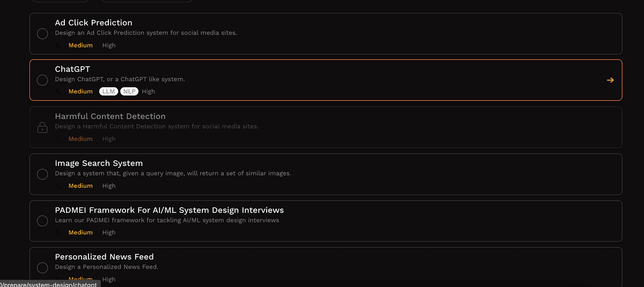Click the completion circle for PADMEI Framework
This screenshot has height=287, width=644.
(x=42, y=221)
